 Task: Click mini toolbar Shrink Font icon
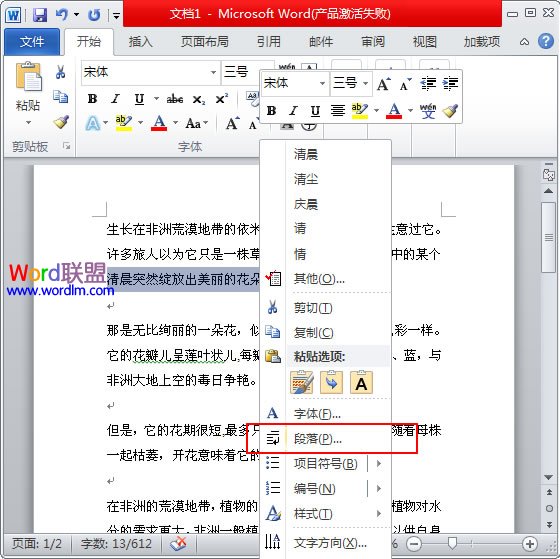(x=405, y=84)
